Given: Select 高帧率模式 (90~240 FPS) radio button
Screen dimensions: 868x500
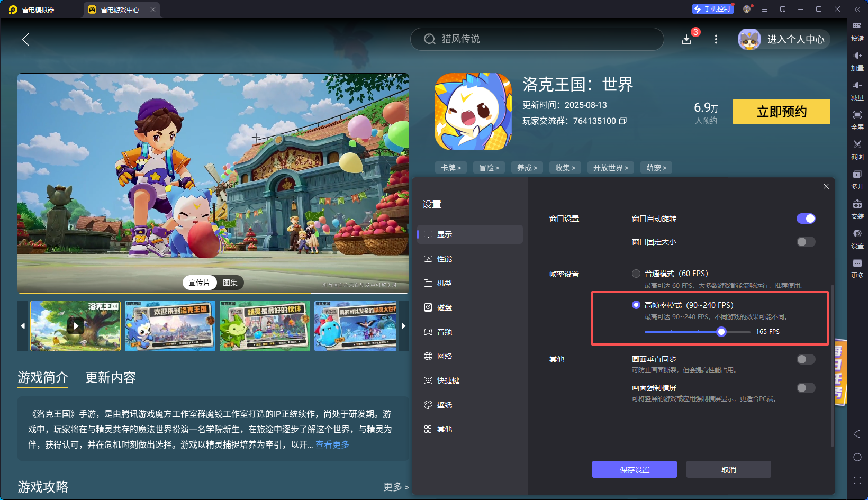Looking at the screenshot, I should coord(636,305).
